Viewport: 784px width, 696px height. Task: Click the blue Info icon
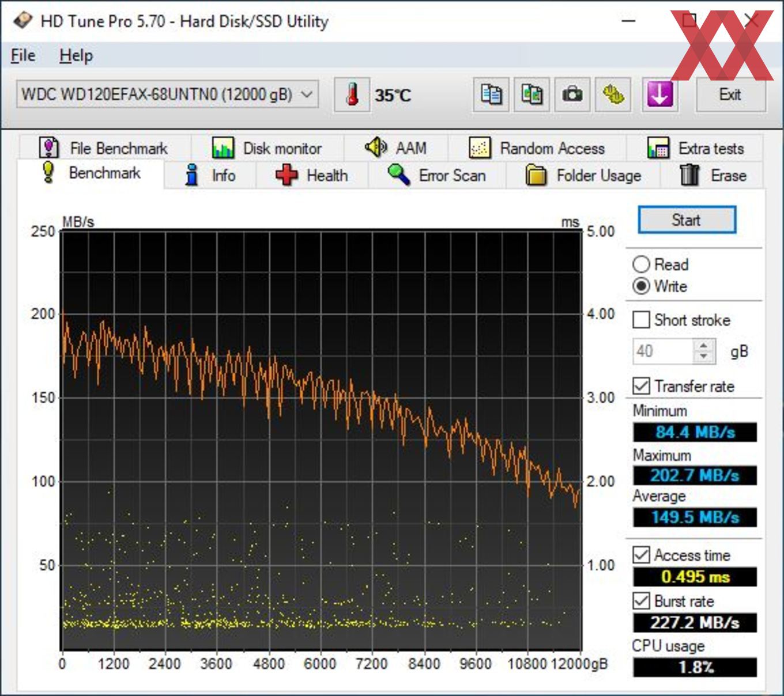[x=192, y=175]
